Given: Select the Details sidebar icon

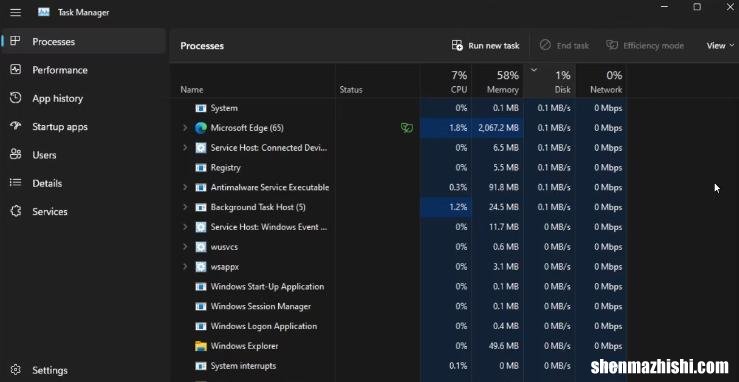Looking at the screenshot, I should pos(16,183).
